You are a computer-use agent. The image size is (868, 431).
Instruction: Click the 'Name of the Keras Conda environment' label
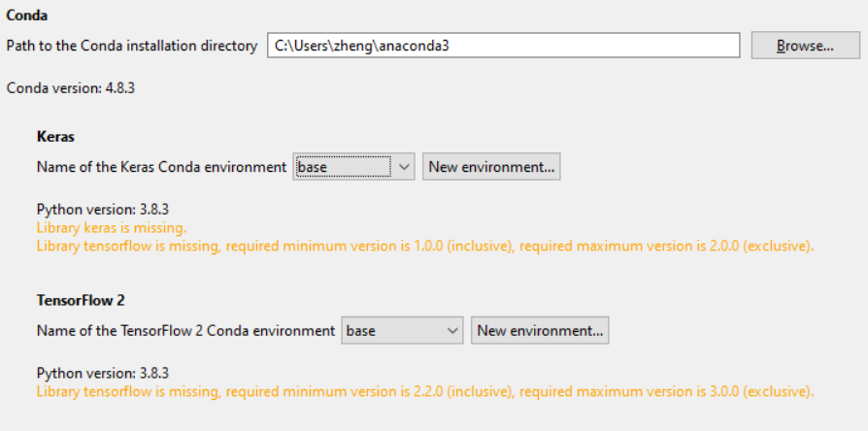(161, 167)
